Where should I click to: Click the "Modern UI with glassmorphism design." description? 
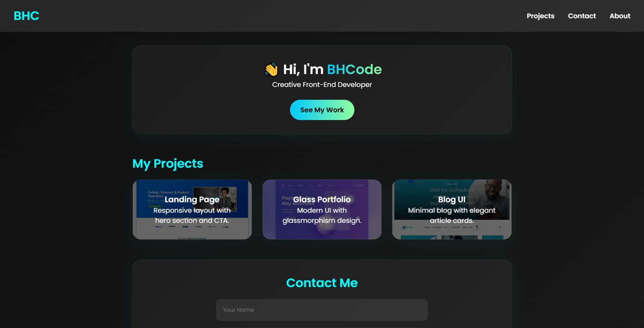pyautogui.click(x=322, y=216)
